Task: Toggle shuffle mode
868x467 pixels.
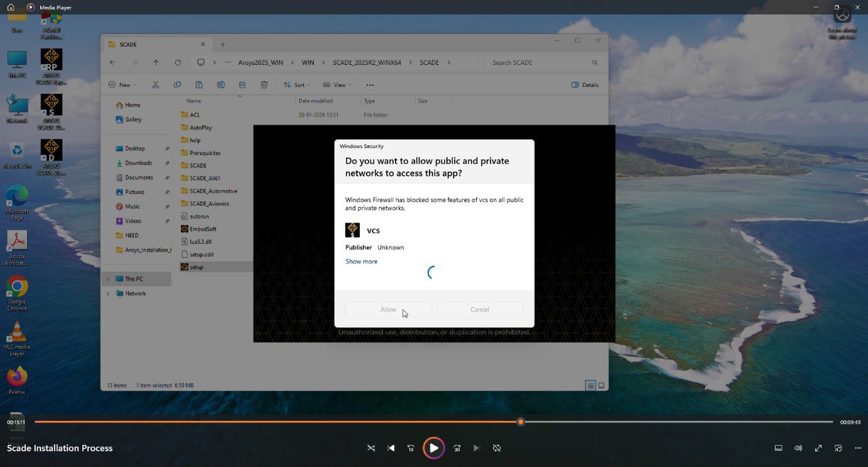Action: click(x=371, y=448)
